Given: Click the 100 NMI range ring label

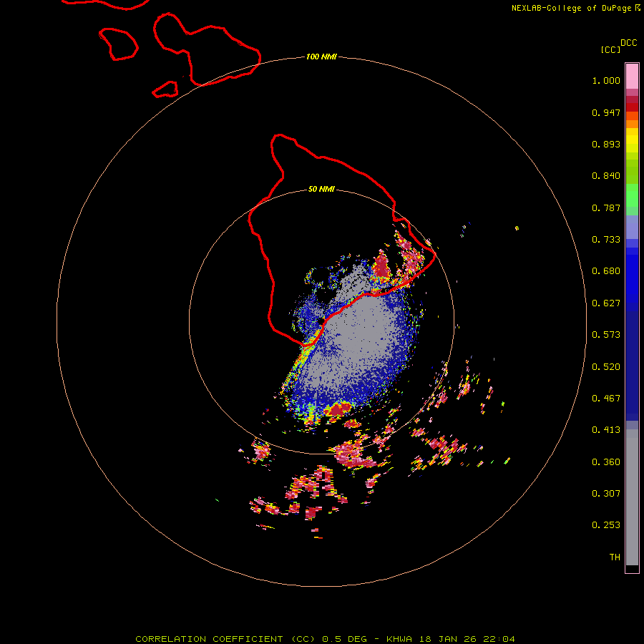Looking at the screenshot, I should [x=321, y=57].
